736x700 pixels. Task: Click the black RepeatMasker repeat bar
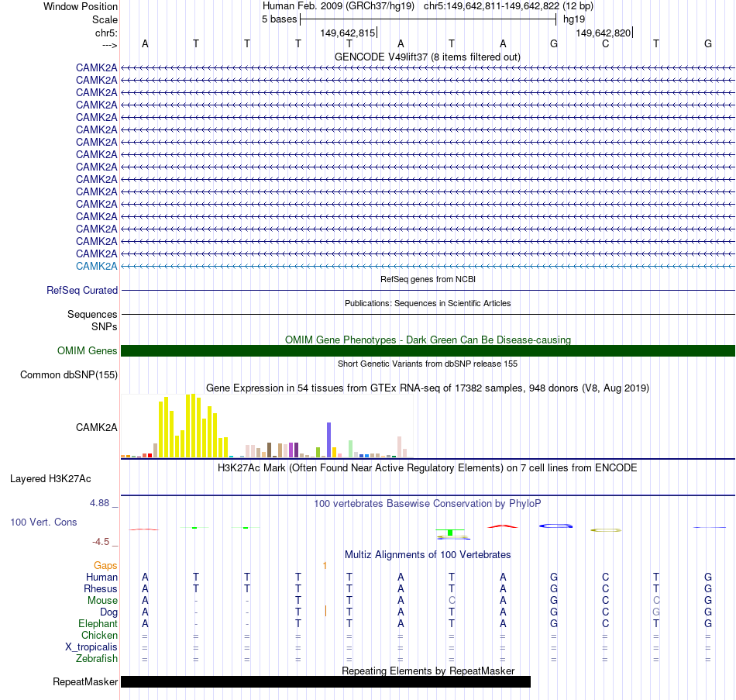[325, 682]
